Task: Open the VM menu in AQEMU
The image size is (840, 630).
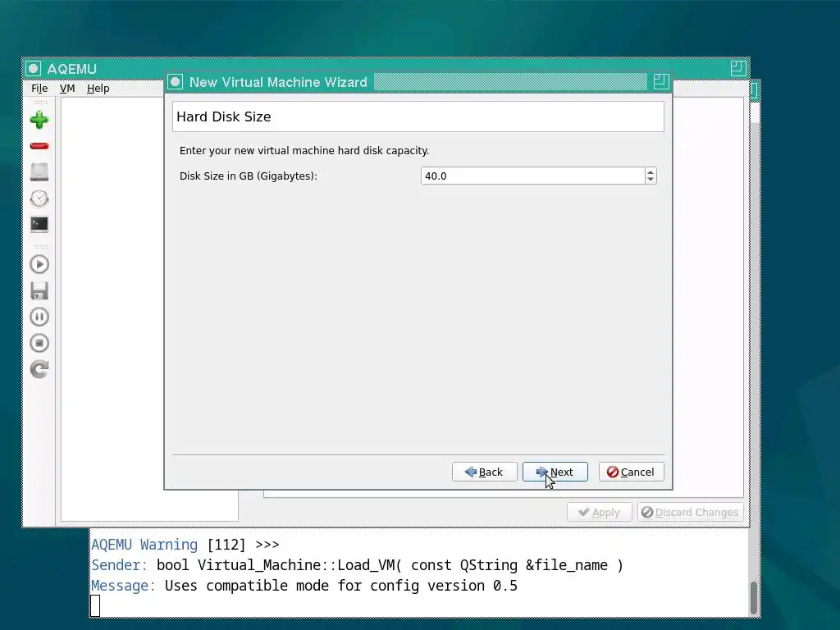Action: click(x=67, y=89)
